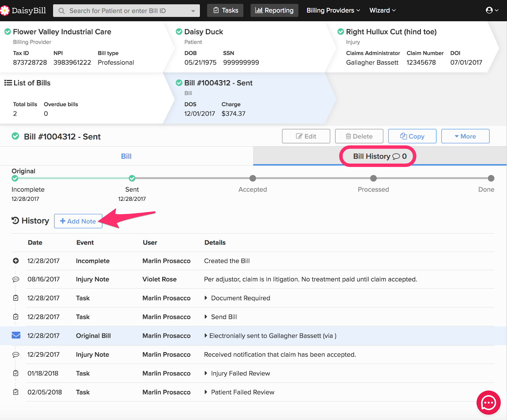Edit the bill
Screen dimensions: 507x420
pyautogui.click(x=306, y=136)
